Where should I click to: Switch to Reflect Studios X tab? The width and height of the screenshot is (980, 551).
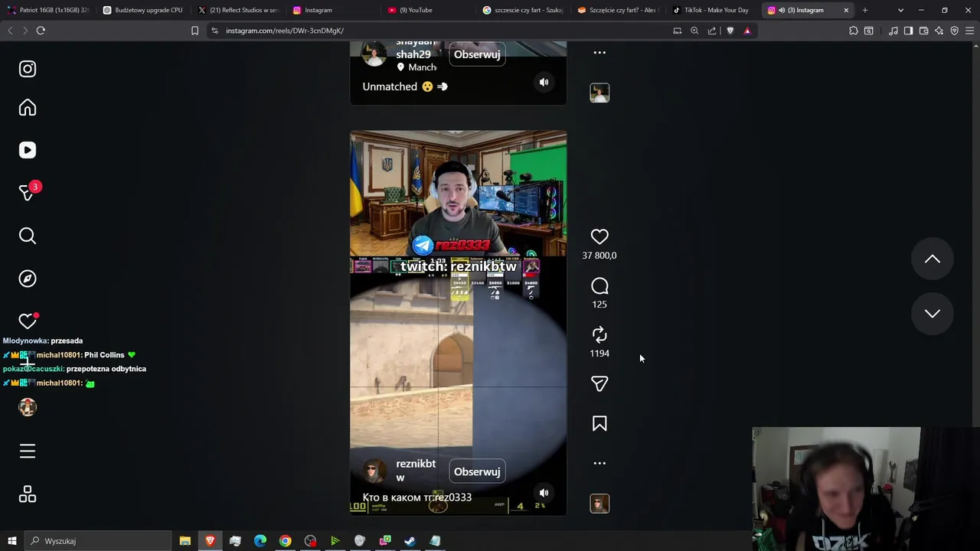(x=238, y=10)
